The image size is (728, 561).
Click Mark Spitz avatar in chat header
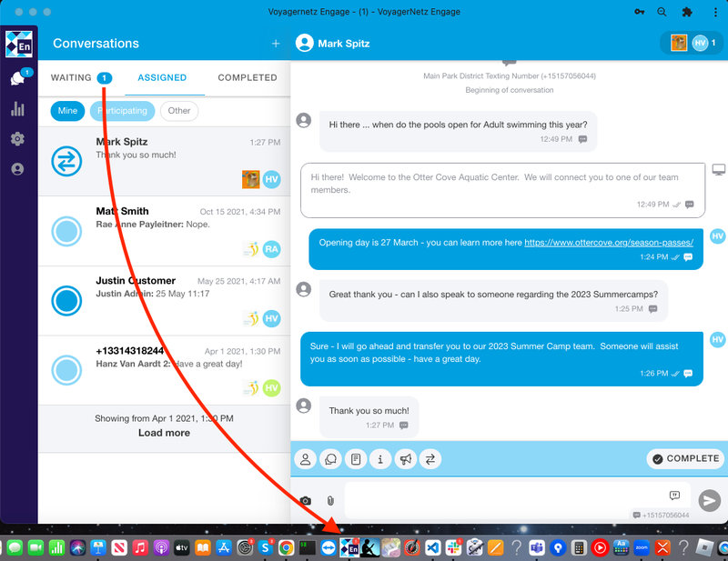pos(305,43)
